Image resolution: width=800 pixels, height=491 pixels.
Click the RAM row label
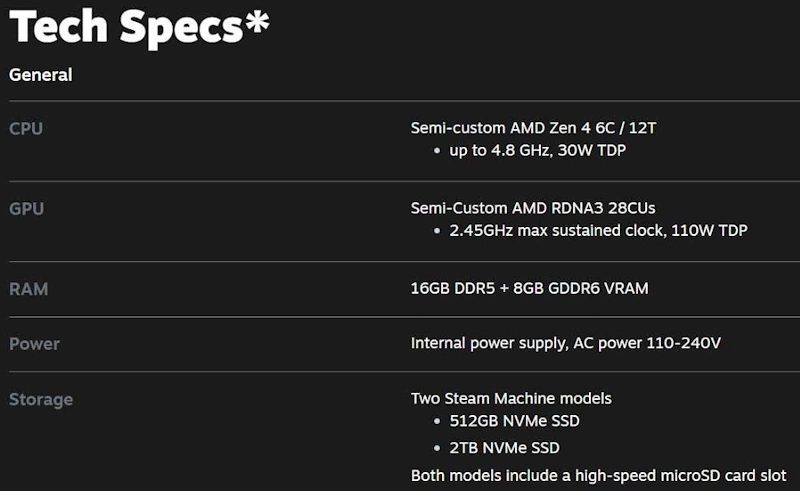point(28,289)
